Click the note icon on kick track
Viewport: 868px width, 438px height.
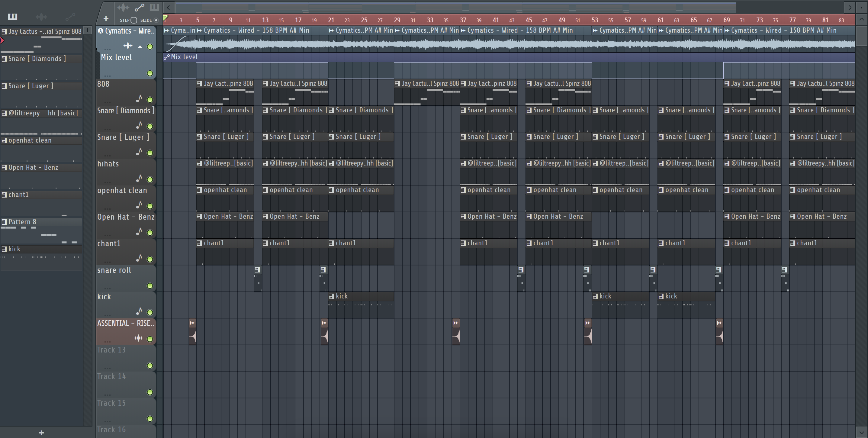tap(139, 311)
